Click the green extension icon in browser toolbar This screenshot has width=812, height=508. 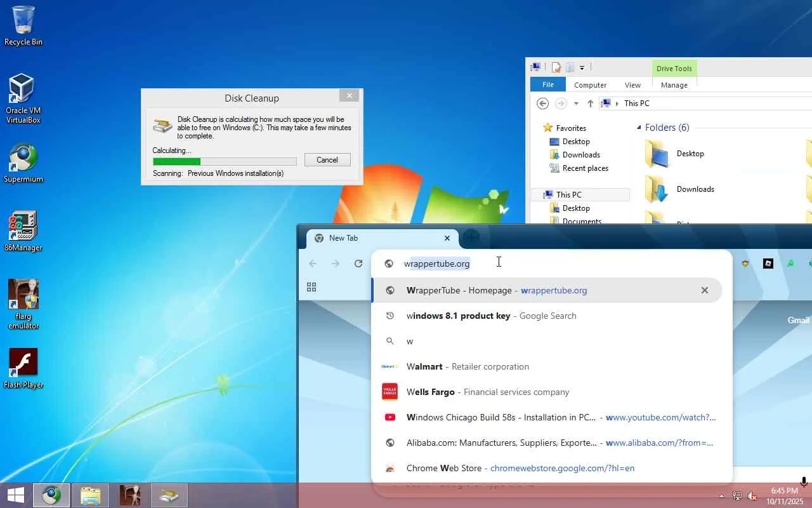pyautogui.click(x=790, y=264)
